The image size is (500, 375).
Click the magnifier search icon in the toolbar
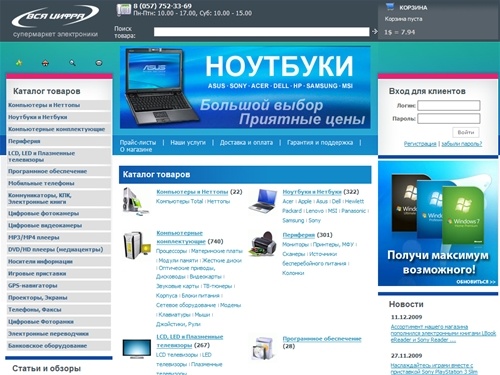72,63
